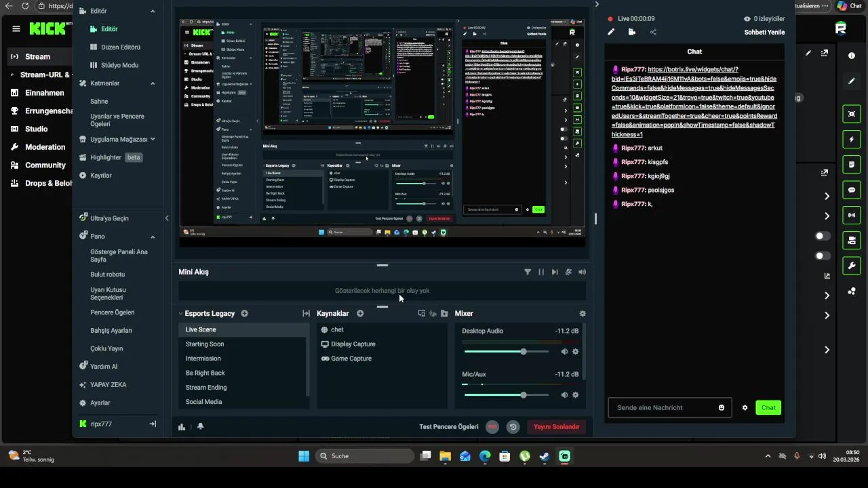This screenshot has width=868, height=488.
Task: Share the stream via share icon
Action: 653,32
